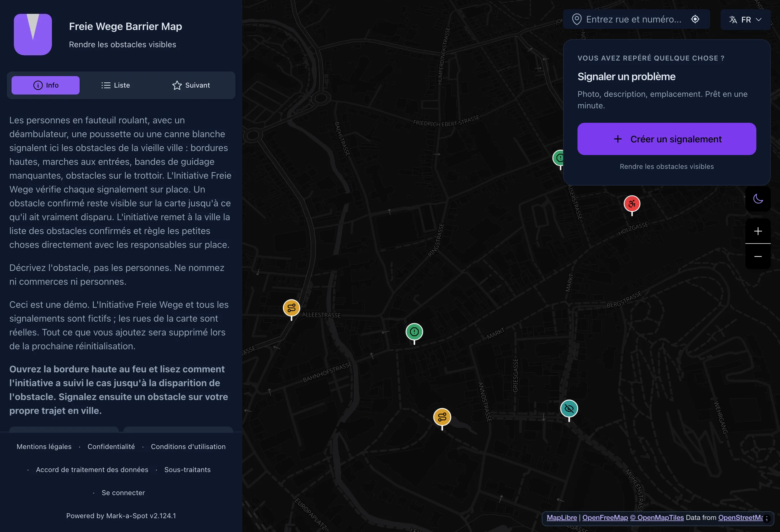Collapse the map attribution info toggle
The image size is (780, 532).
click(x=766, y=518)
